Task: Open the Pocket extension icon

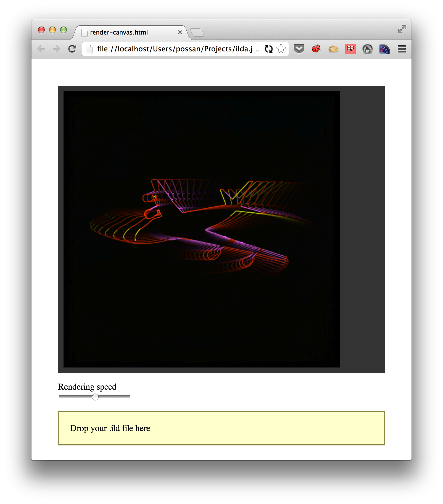Action: pos(299,49)
